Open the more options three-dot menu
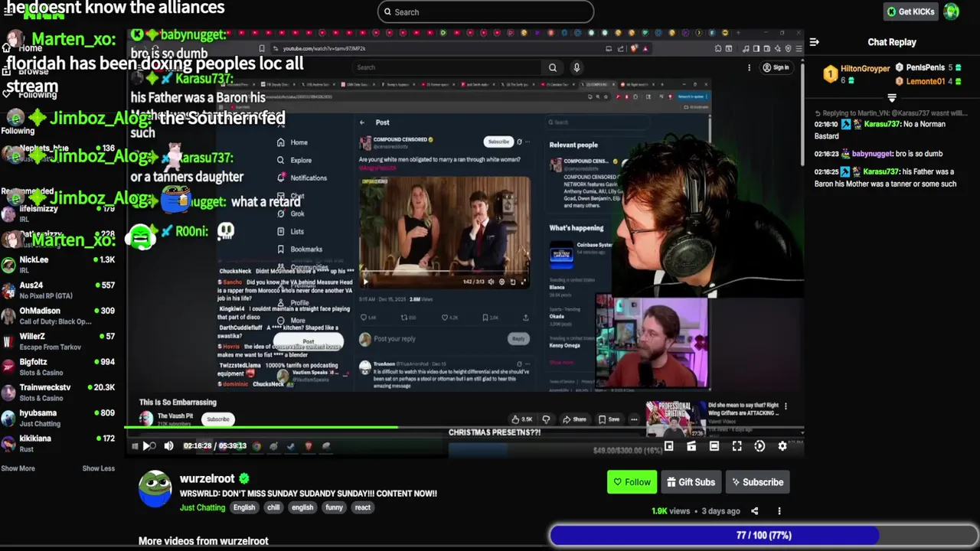980x551 pixels. click(779, 511)
